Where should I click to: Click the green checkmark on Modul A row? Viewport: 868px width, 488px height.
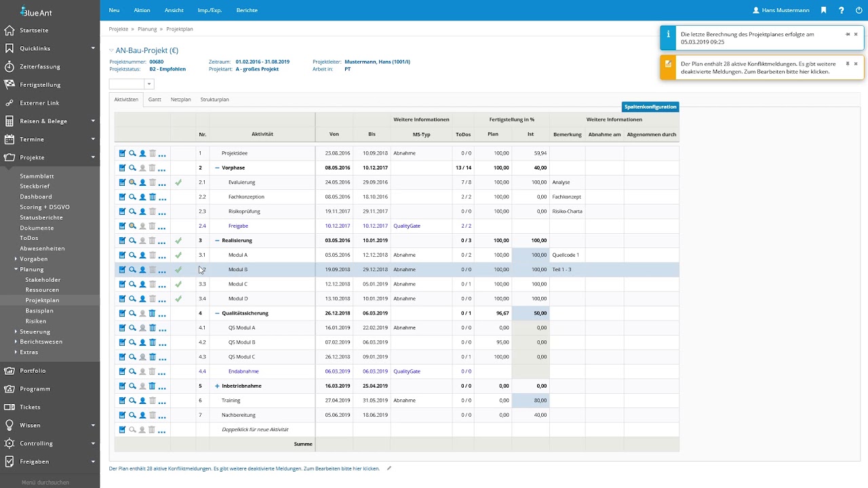178,256
